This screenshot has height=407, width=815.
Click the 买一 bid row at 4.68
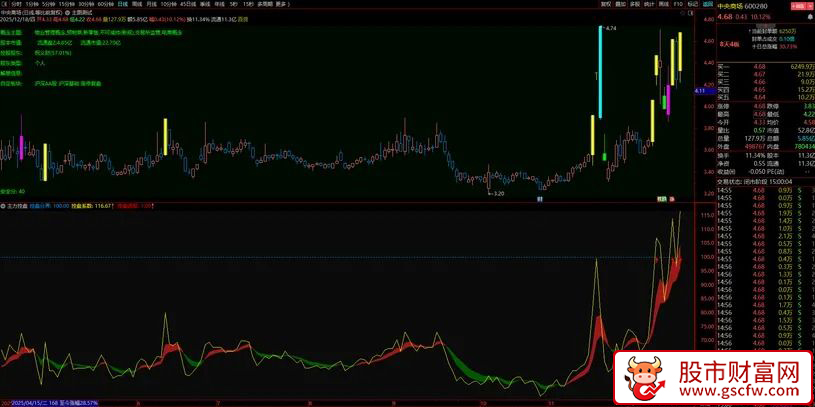[x=765, y=66]
